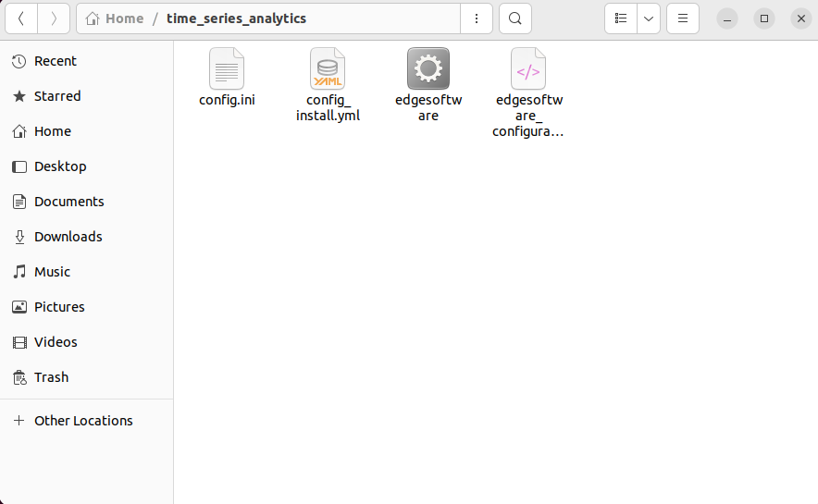Open the Music label in the sidebar
This screenshot has width=818, height=504.
click(52, 272)
